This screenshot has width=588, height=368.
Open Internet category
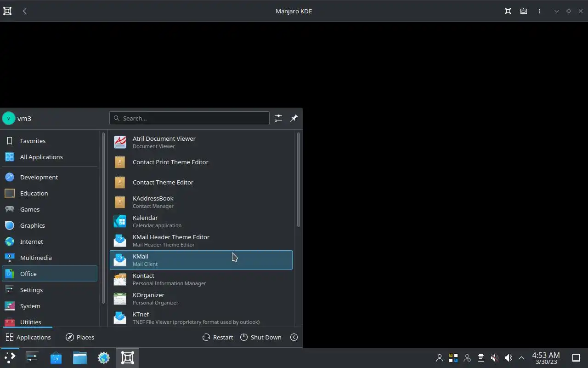[50, 241]
